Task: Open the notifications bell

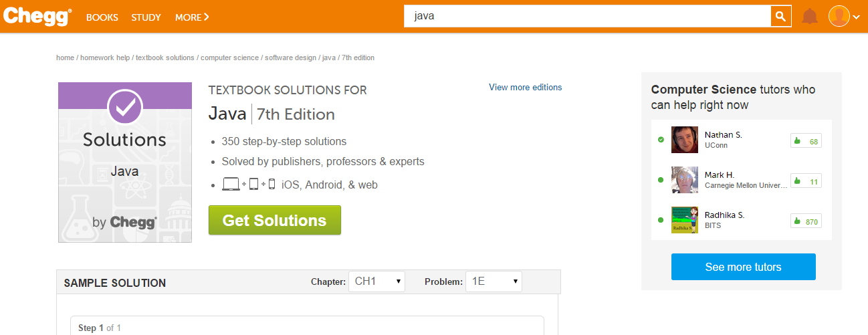Action: click(810, 17)
